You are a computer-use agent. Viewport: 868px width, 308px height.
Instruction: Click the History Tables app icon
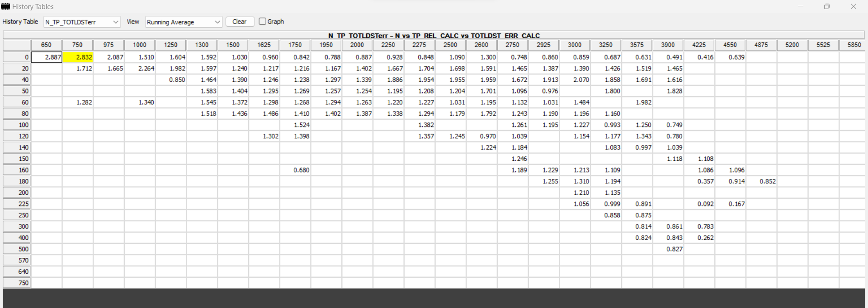[5, 6]
